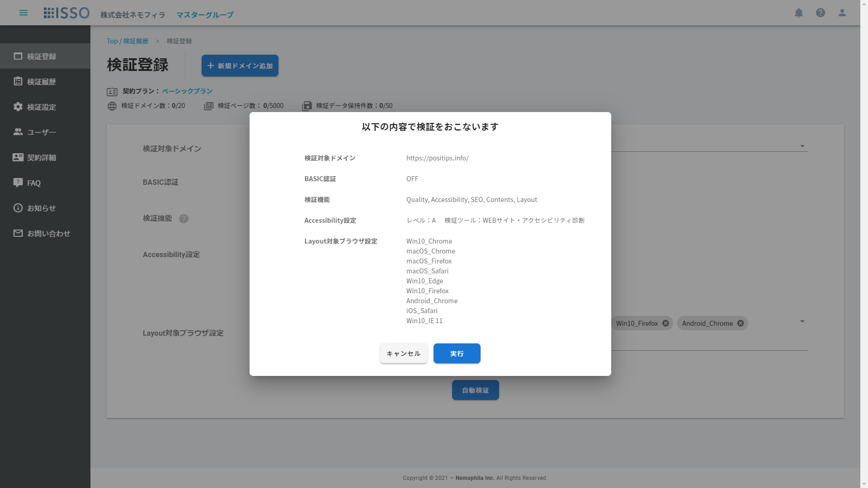The height and width of the screenshot is (488, 868).
Task: Click the macOS_Firefox entry in dialog list
Action: click(429, 261)
